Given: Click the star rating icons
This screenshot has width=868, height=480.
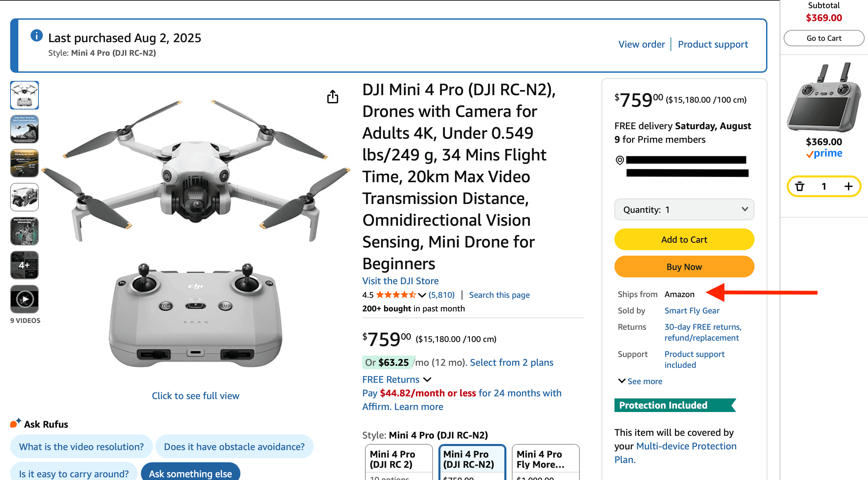Looking at the screenshot, I should point(396,295).
